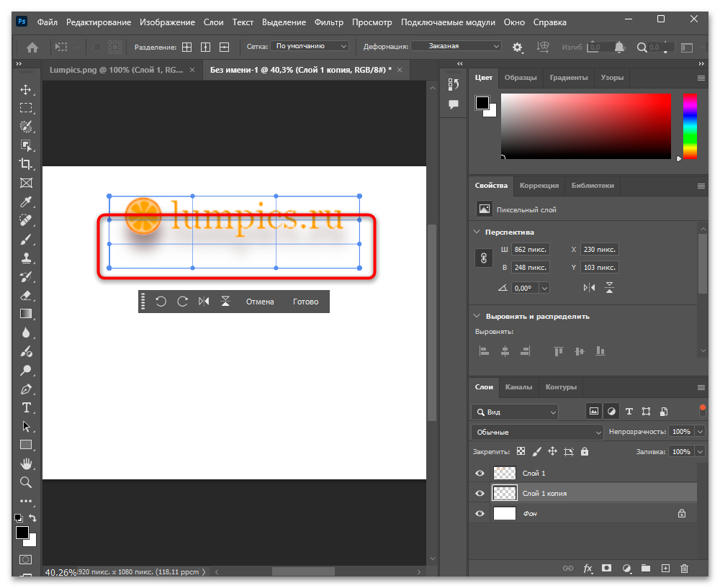
Task: Open the angle value dropdown
Action: tap(544, 289)
